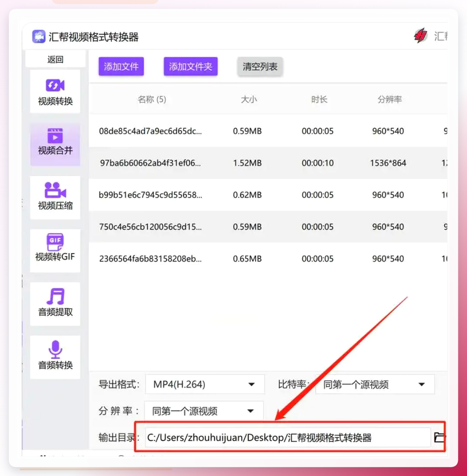
Task: Click the 0.62MB size cell
Action: [x=247, y=195]
